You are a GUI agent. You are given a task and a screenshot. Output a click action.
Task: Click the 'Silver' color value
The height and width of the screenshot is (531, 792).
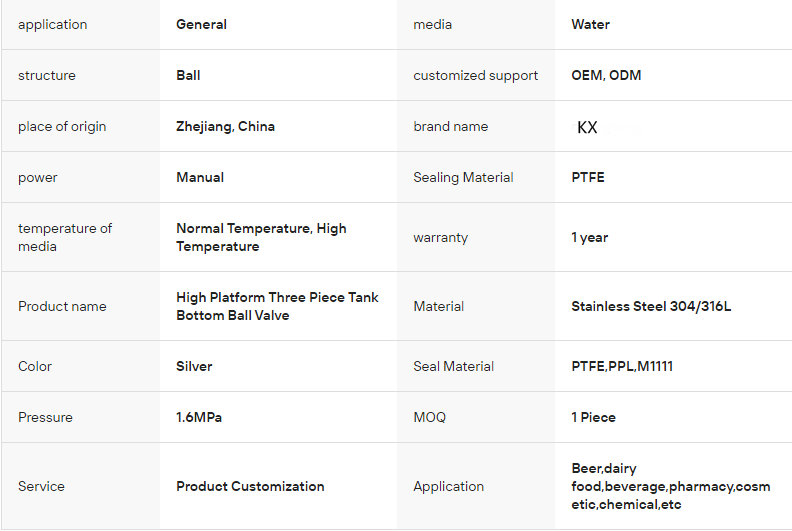[194, 366]
